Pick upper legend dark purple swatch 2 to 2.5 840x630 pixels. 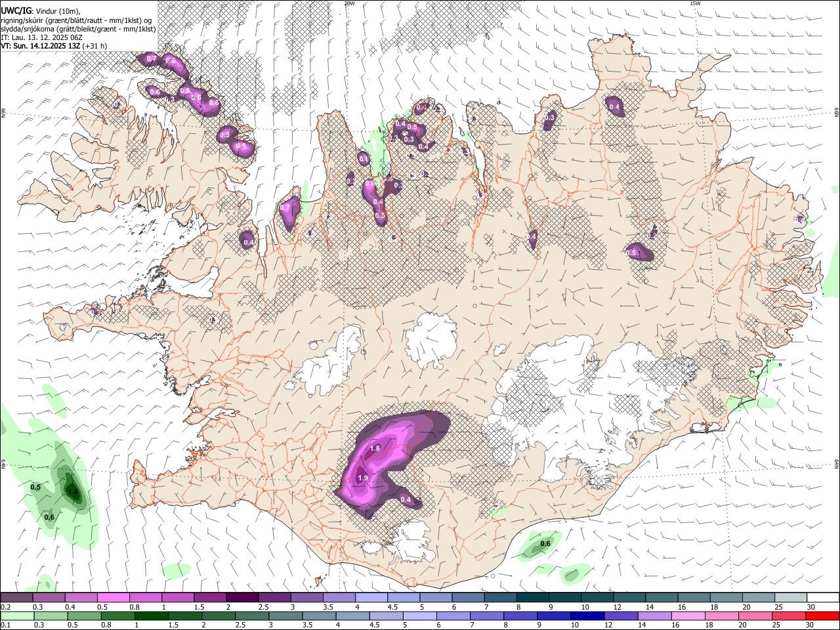click(242, 597)
